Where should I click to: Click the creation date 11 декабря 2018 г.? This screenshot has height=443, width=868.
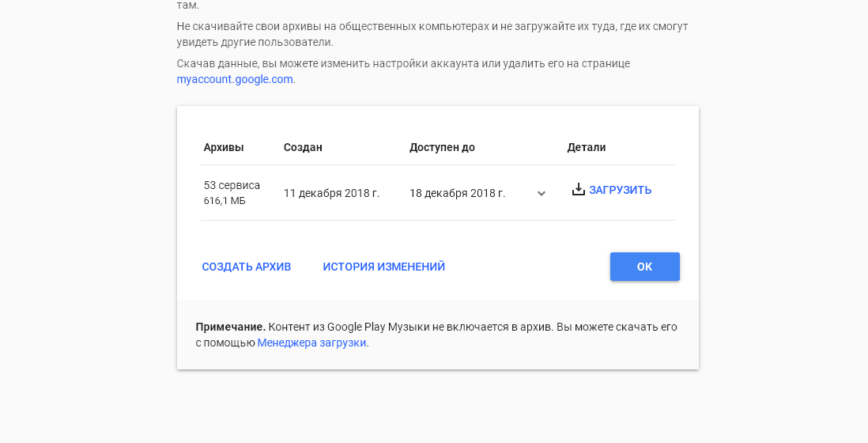(331, 193)
